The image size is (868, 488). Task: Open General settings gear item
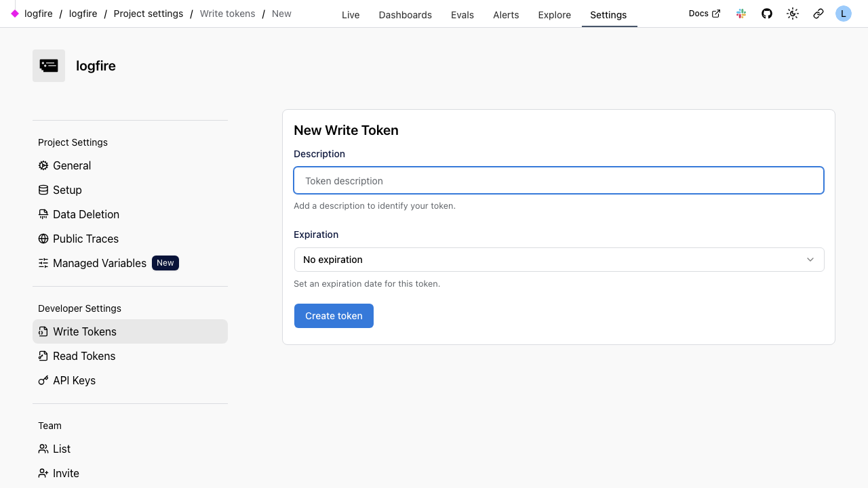click(71, 165)
